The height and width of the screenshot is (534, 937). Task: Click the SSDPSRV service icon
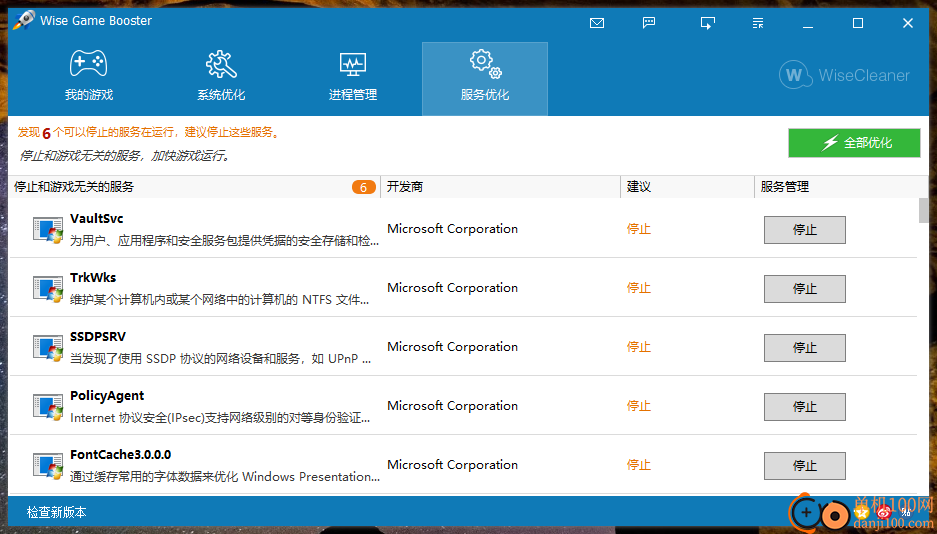(48, 348)
